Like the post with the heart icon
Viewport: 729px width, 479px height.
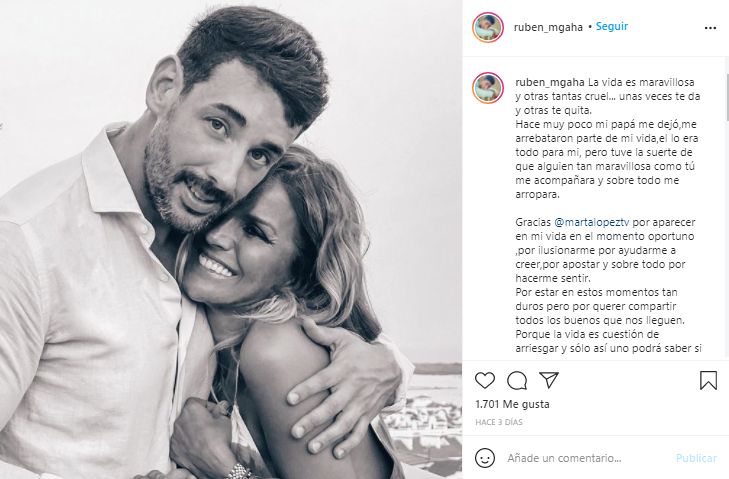(x=485, y=381)
